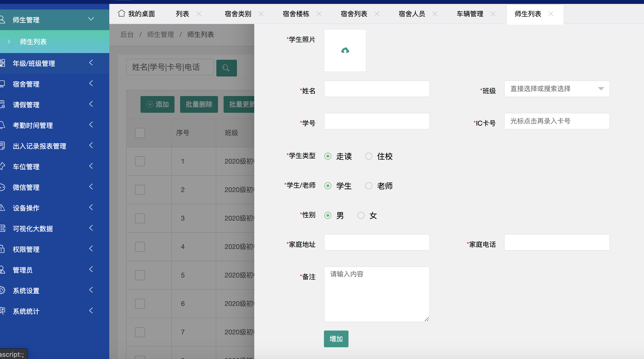Click the 系统统计 sidebar icon

pos(2,311)
